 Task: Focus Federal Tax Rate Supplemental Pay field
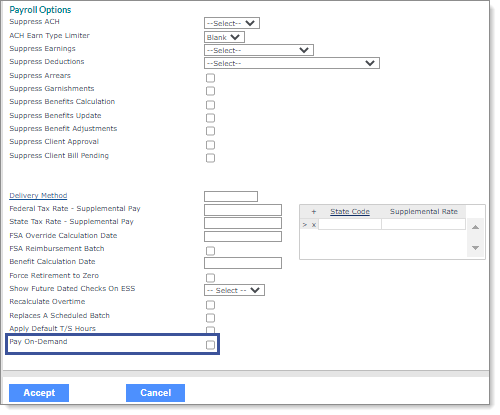coord(243,210)
